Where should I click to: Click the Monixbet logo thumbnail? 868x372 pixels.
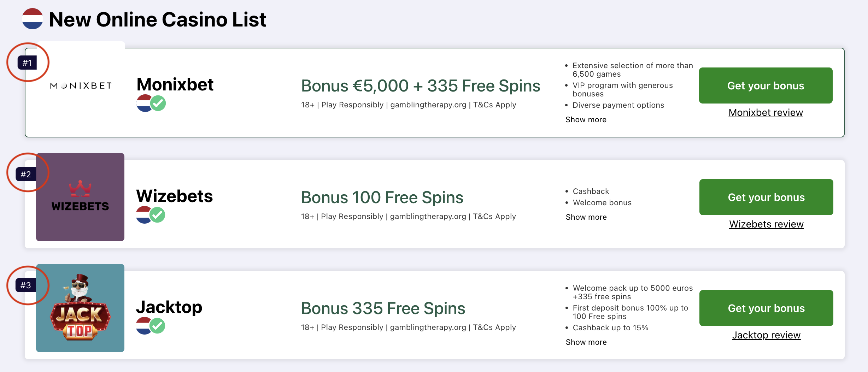[x=81, y=86]
